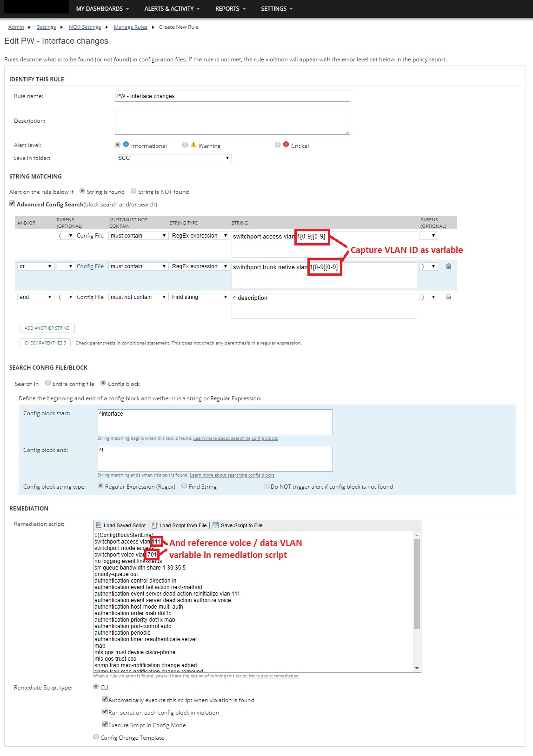This screenshot has width=533, height=756.
Task: Toggle 'Execute Script in Config Mode' checkbox
Action: pyautogui.click(x=105, y=724)
